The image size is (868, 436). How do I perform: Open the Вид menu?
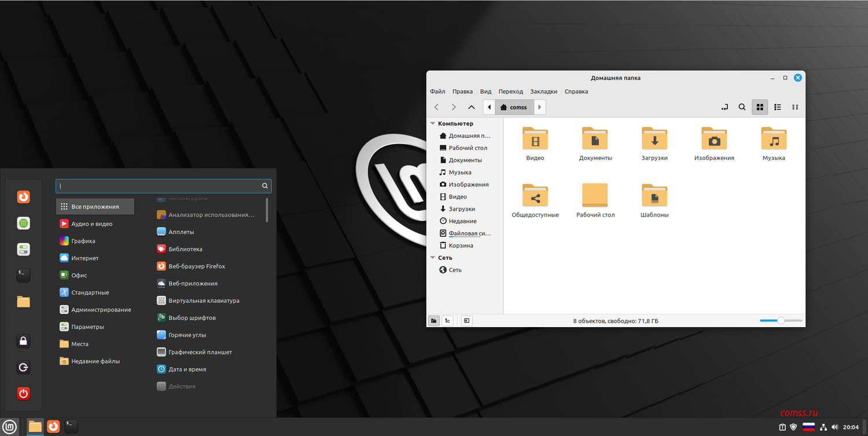coord(486,91)
